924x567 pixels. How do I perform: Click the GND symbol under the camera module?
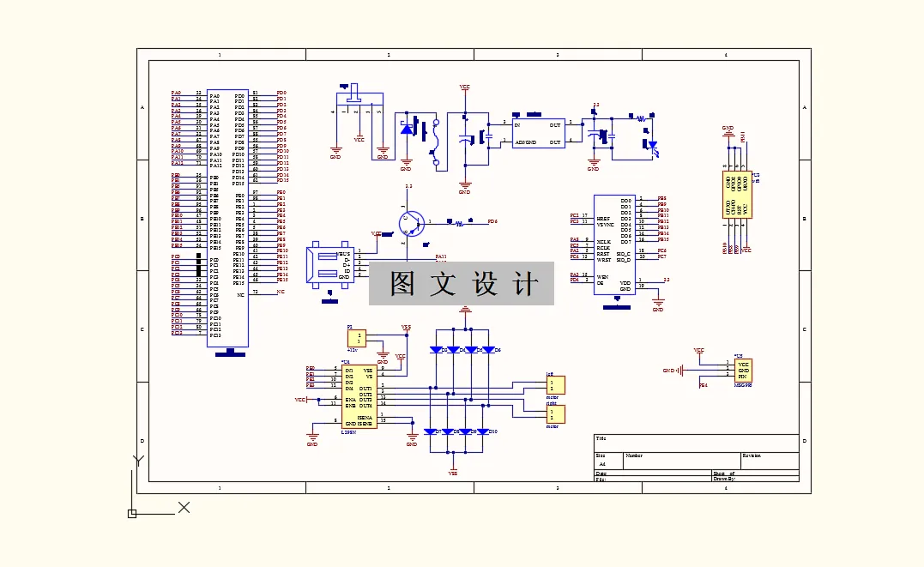pyautogui.click(x=658, y=305)
